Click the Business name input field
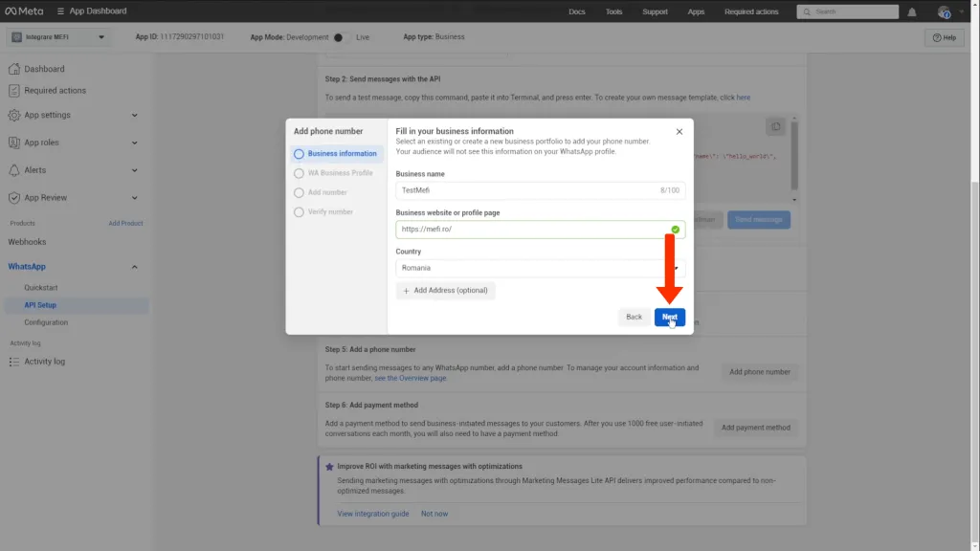980x551 pixels. click(540, 190)
